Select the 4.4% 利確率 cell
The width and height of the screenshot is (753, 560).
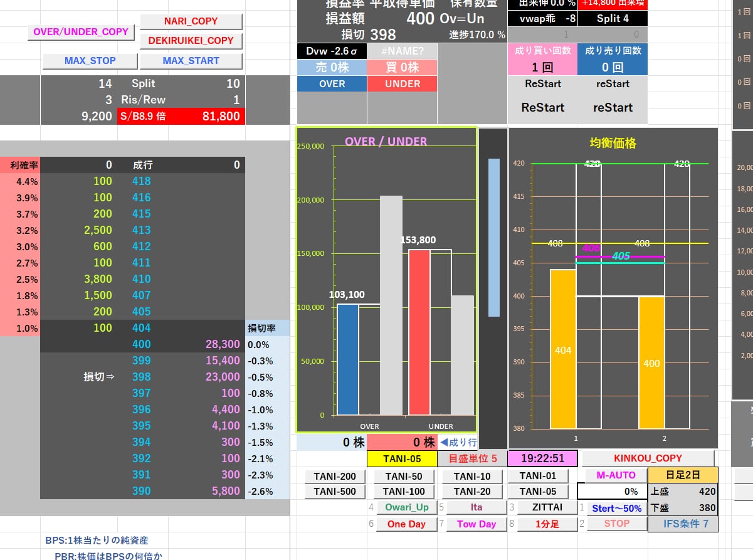pyautogui.click(x=20, y=181)
